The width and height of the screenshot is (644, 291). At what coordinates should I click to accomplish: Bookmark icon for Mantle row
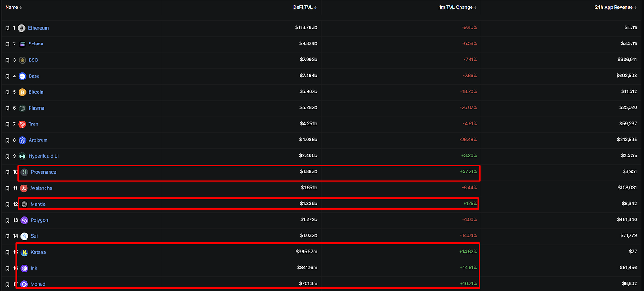click(7, 204)
